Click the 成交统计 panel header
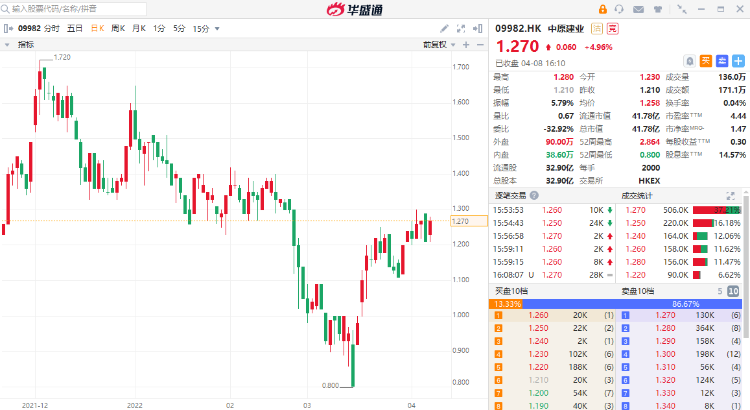 point(637,195)
